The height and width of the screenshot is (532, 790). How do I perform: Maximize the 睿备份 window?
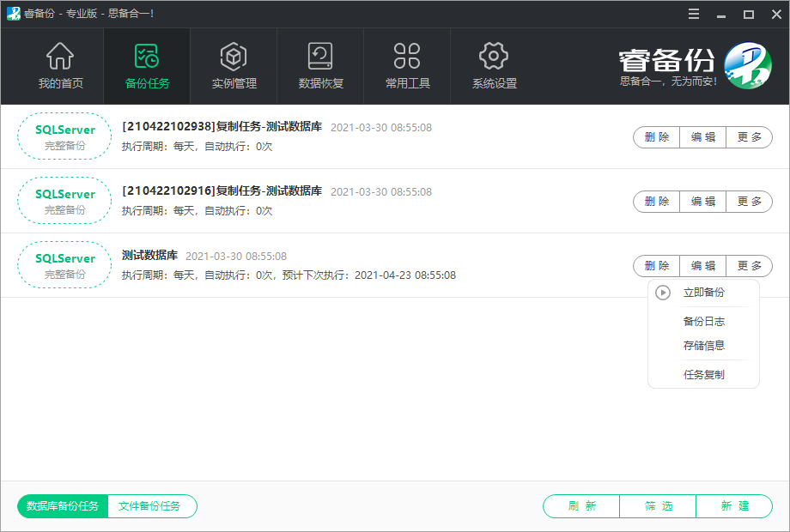point(749,14)
